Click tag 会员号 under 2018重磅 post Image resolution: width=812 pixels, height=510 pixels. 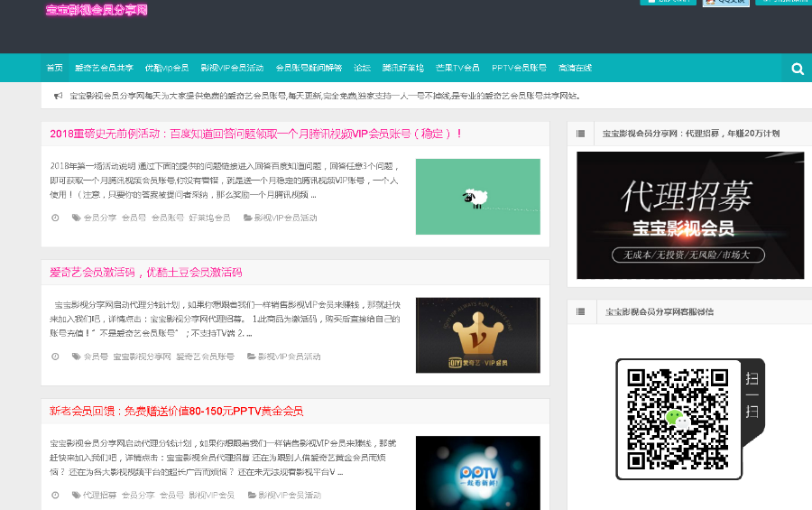[134, 218]
